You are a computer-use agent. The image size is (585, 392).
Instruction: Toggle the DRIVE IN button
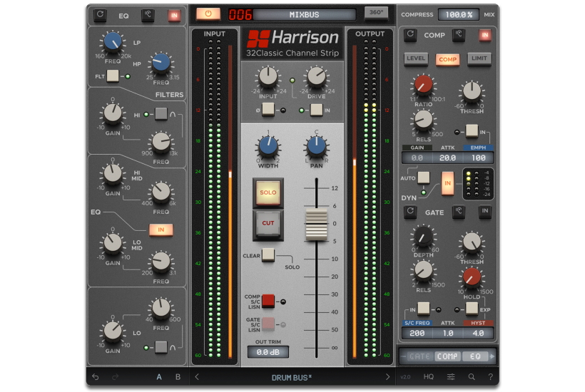point(316,110)
